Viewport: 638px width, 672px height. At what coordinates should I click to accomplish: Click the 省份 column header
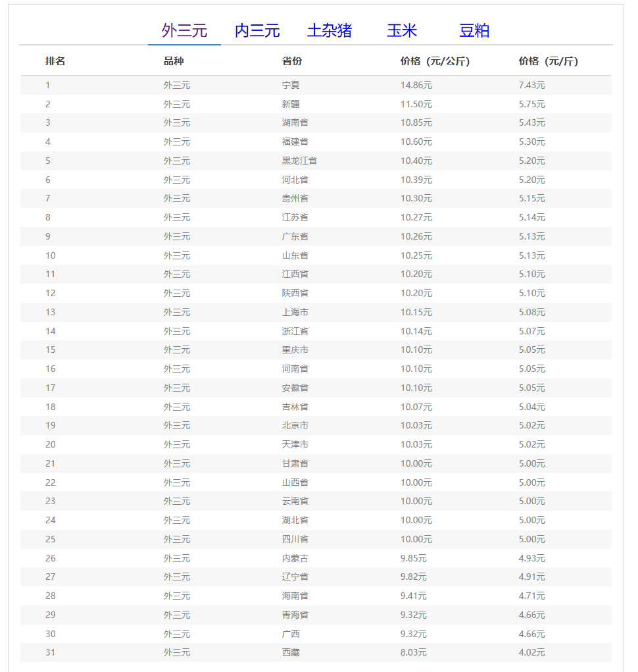292,61
